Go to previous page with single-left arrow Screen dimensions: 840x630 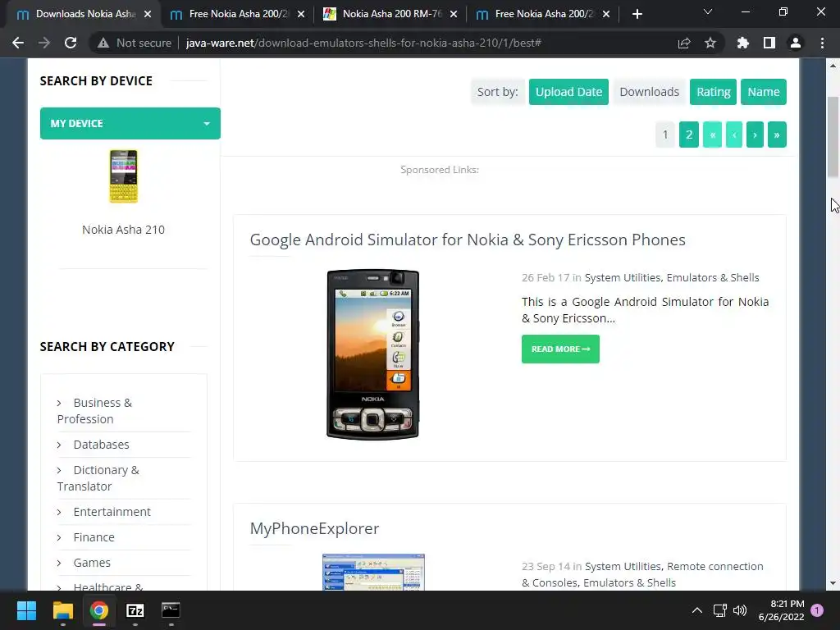coord(734,135)
